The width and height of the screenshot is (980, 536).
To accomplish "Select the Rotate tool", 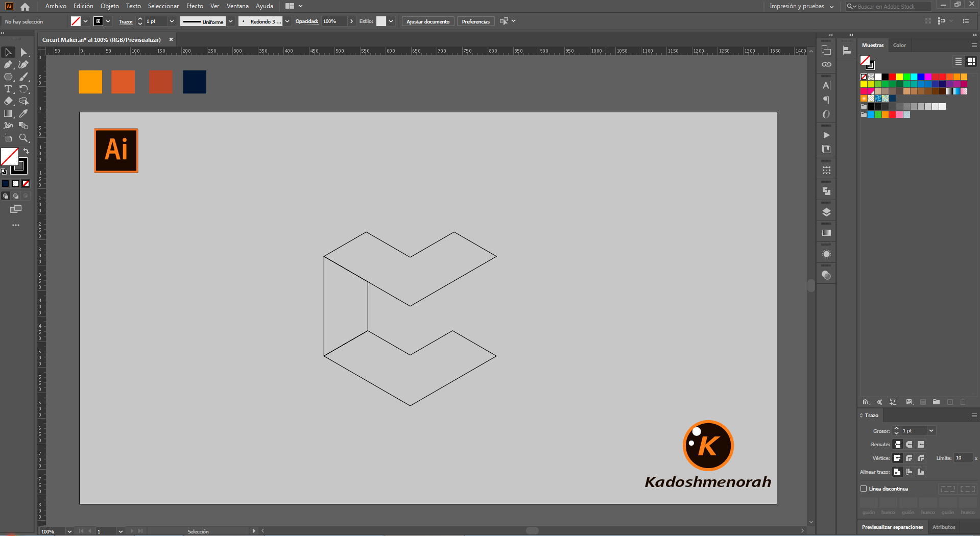I will pyautogui.click(x=23, y=89).
